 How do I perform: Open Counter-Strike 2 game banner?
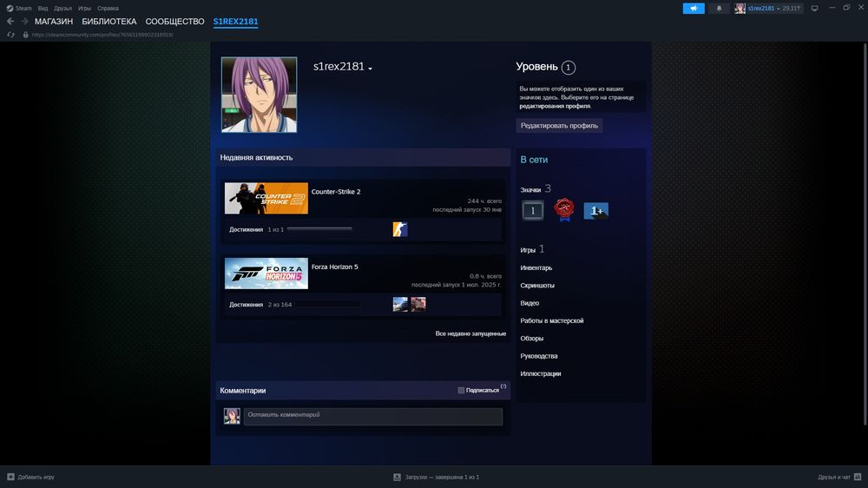click(x=266, y=198)
